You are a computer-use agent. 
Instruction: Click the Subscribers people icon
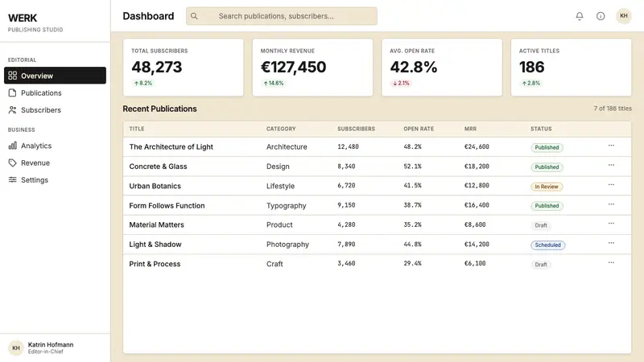point(13,110)
